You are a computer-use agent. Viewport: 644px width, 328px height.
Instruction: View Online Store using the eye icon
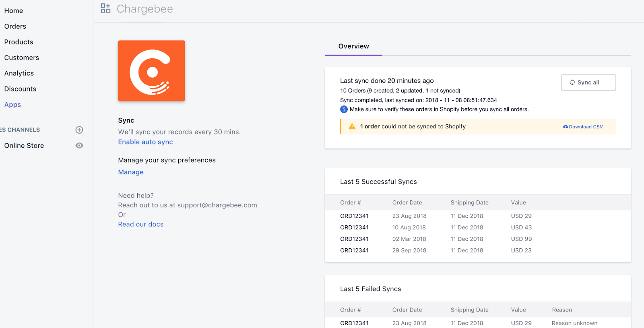pos(79,146)
